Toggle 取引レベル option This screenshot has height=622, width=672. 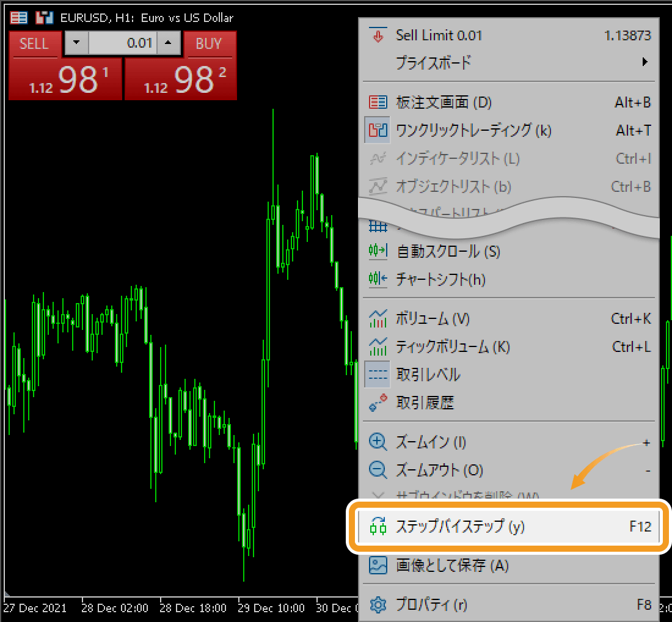click(509, 374)
